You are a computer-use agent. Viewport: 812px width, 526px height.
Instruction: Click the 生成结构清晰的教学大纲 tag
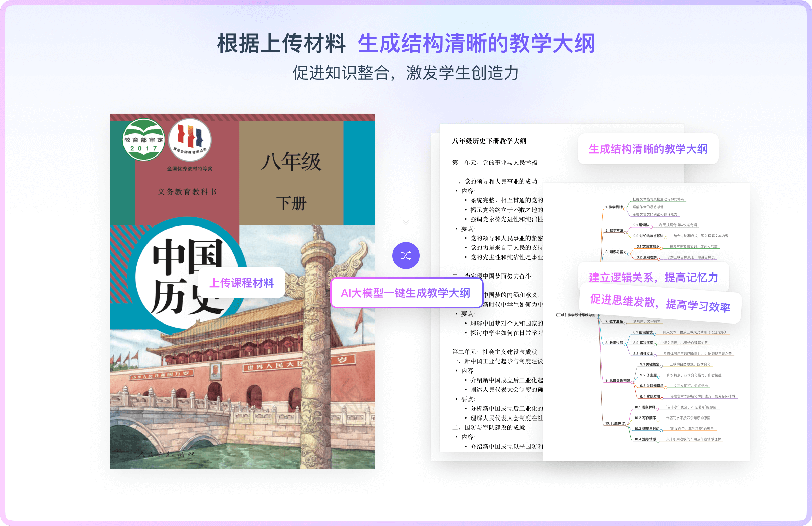tap(648, 149)
